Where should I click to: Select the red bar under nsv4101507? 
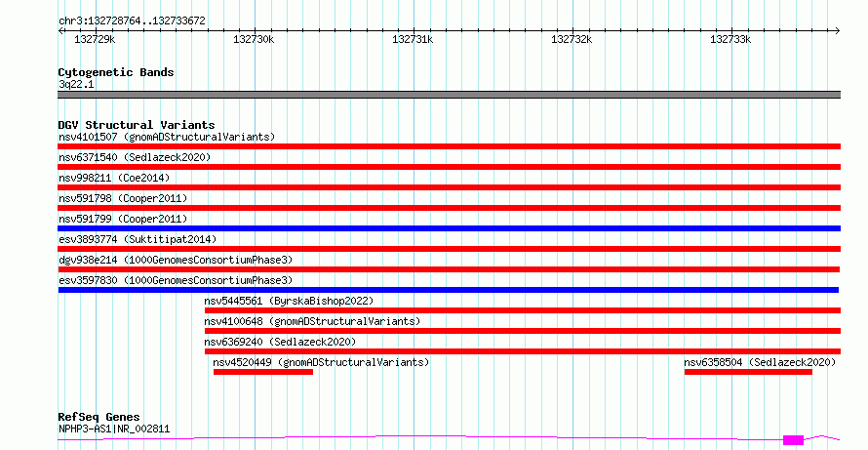(449, 146)
